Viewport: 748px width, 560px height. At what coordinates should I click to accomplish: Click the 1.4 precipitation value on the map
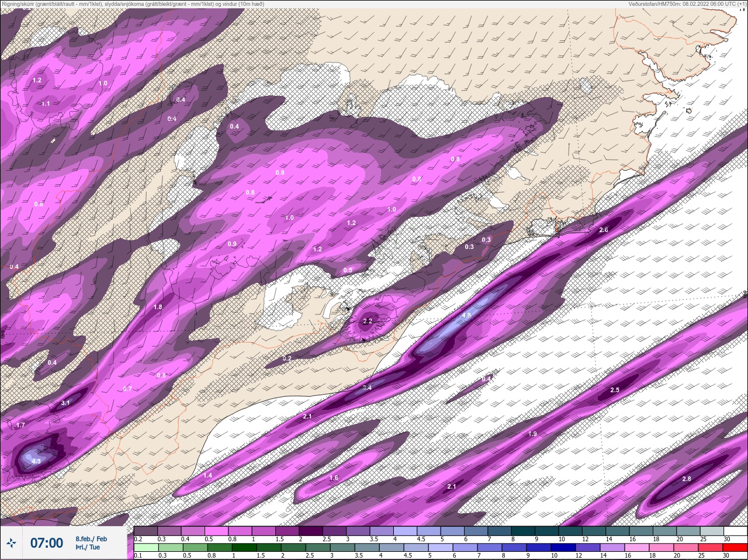(207, 475)
